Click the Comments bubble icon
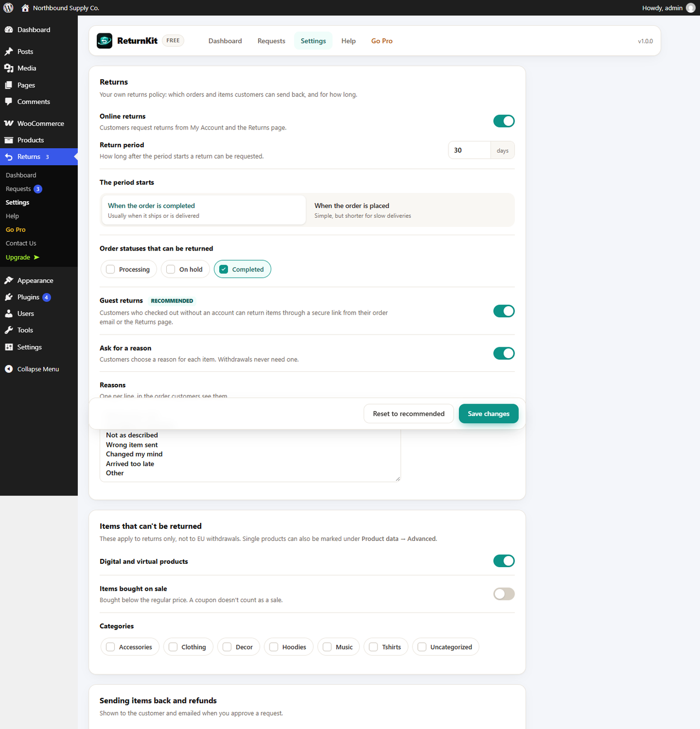This screenshot has width=700, height=729. (x=9, y=102)
